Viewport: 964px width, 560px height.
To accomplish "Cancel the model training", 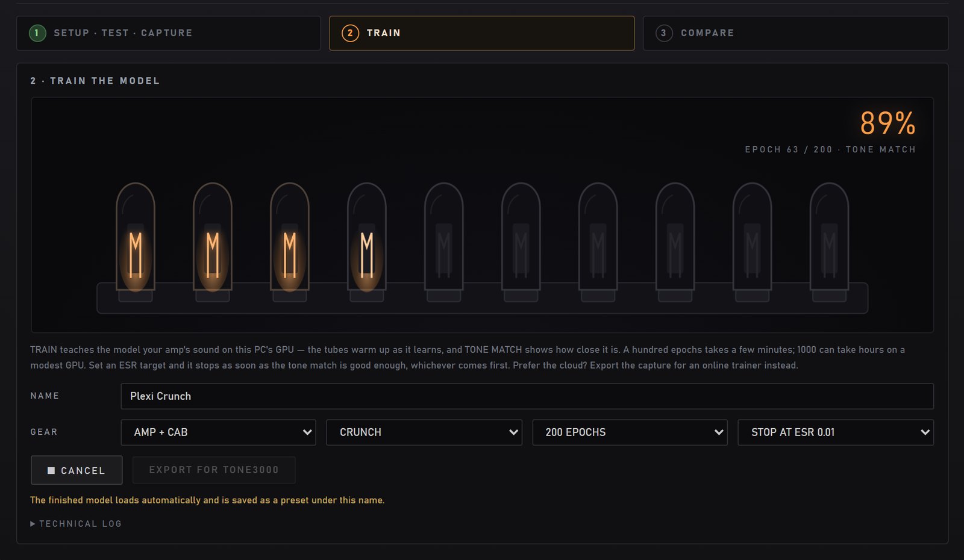I will [77, 470].
